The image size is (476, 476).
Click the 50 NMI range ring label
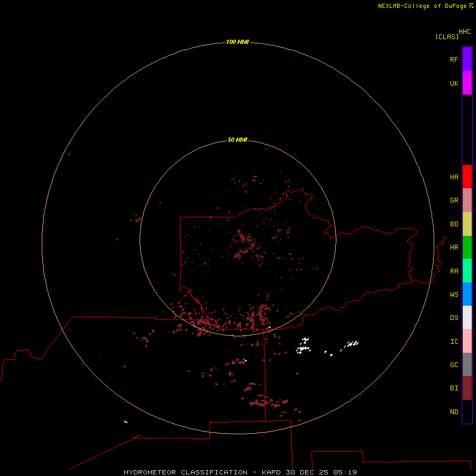[x=237, y=140]
